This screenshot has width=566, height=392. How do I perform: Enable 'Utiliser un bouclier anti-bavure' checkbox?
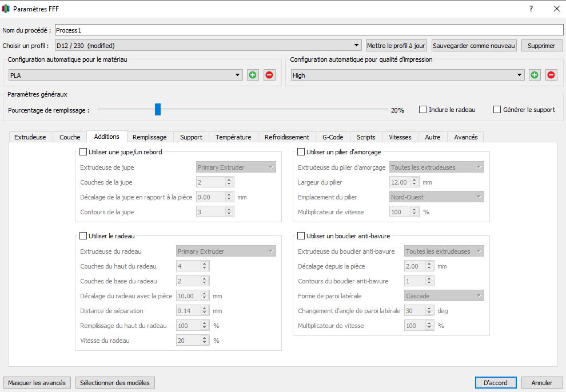click(301, 236)
